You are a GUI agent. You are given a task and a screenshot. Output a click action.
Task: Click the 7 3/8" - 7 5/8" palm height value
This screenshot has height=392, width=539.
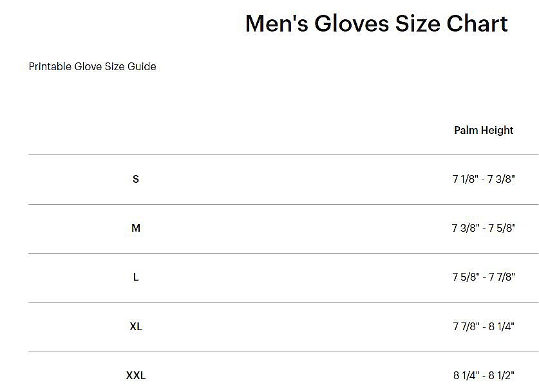[484, 228]
